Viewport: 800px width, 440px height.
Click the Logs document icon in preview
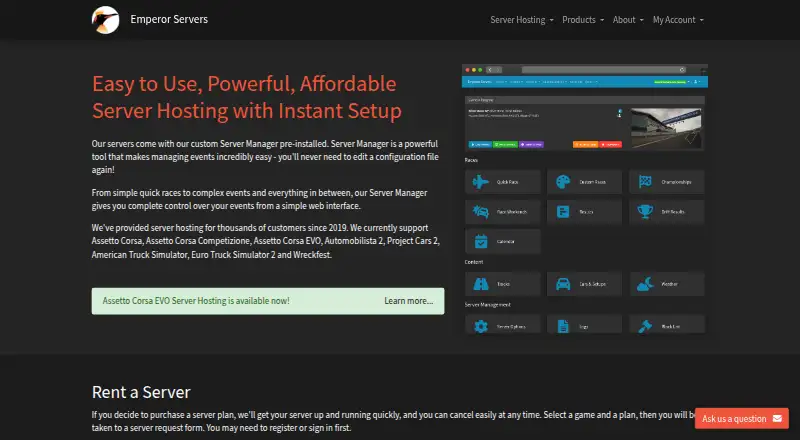tap(563, 326)
